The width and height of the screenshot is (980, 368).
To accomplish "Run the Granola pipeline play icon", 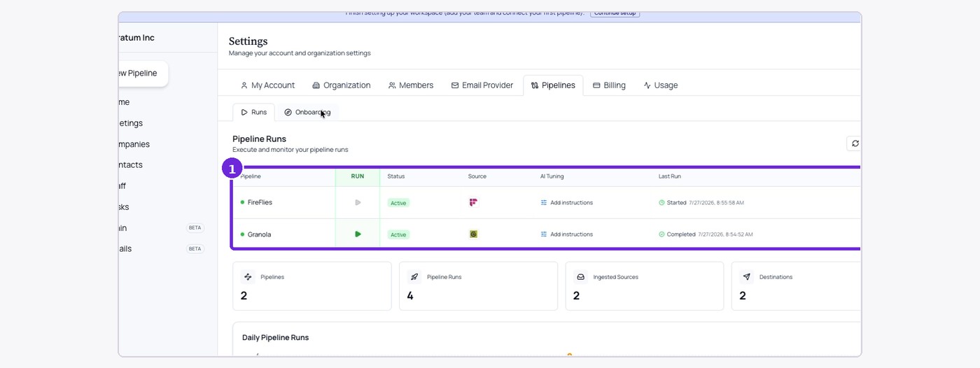I will (x=358, y=234).
